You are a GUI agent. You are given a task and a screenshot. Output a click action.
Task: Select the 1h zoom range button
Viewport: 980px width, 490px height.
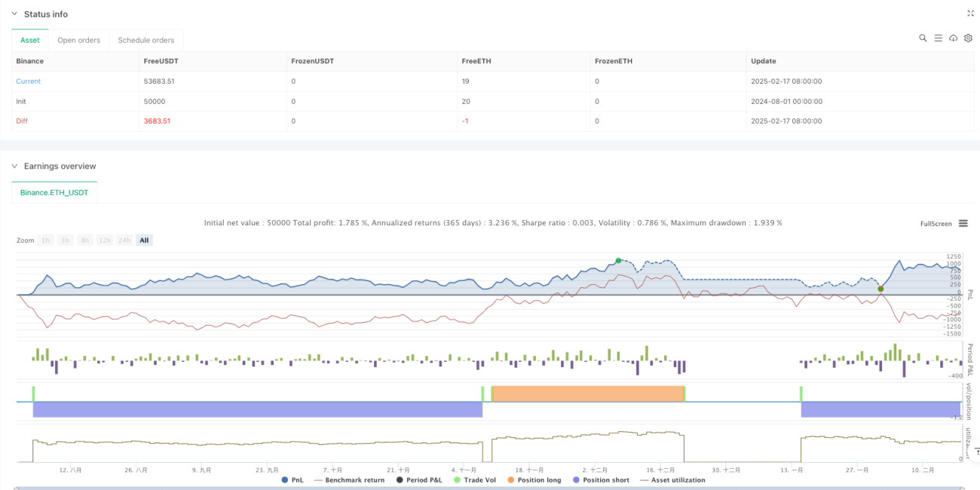click(46, 240)
